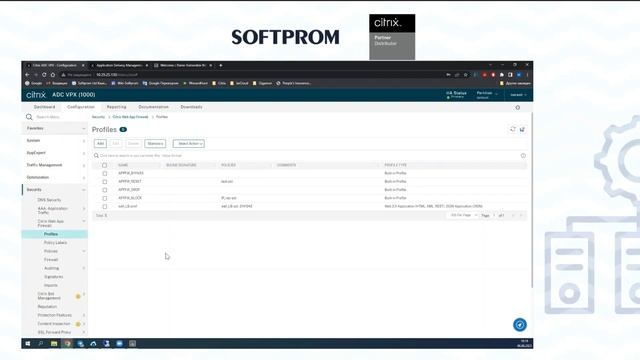This screenshot has width=640, height=360.
Task: Switch to the Downloads tab
Action: tap(191, 107)
